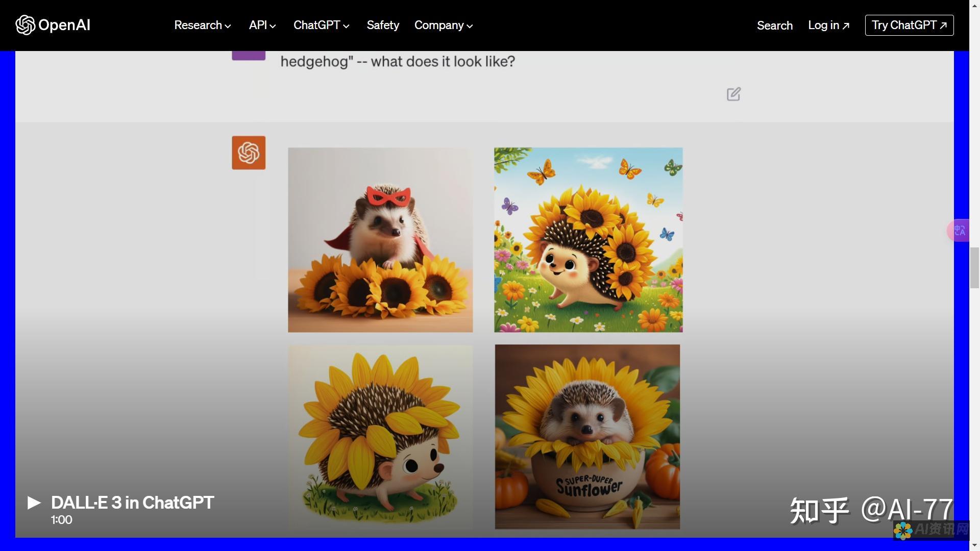This screenshot has width=980, height=551.
Task: Click the Search icon
Action: [775, 25]
